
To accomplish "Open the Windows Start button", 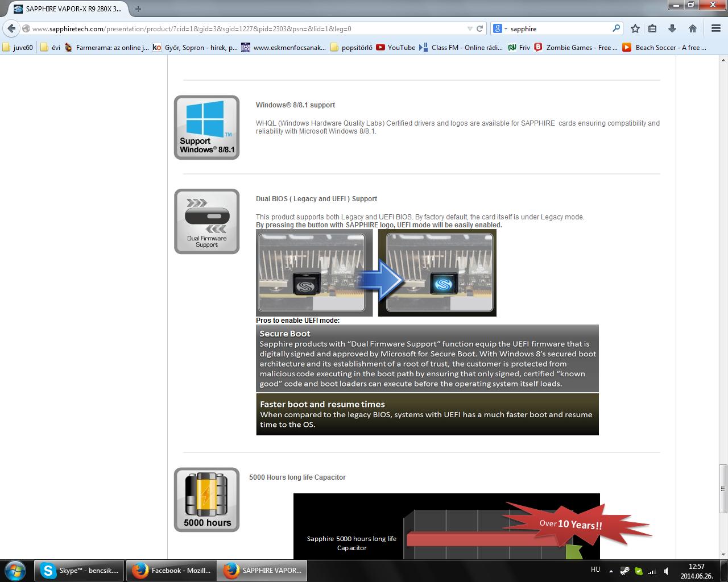I will click(x=15, y=570).
